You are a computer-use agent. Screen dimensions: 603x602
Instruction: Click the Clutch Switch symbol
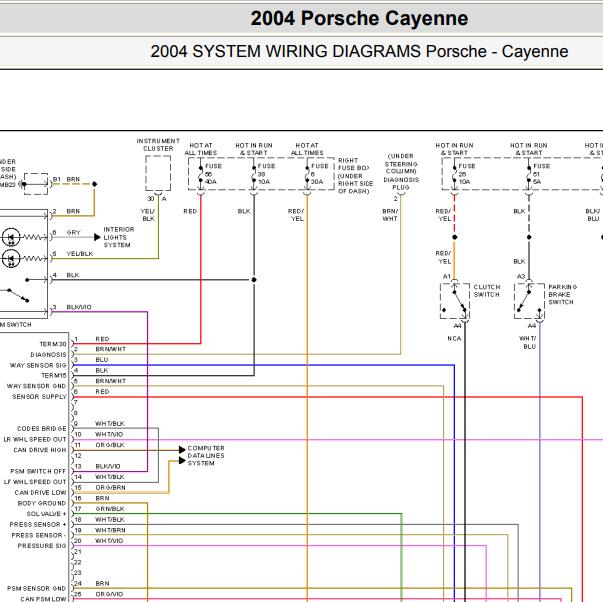pos(455,301)
